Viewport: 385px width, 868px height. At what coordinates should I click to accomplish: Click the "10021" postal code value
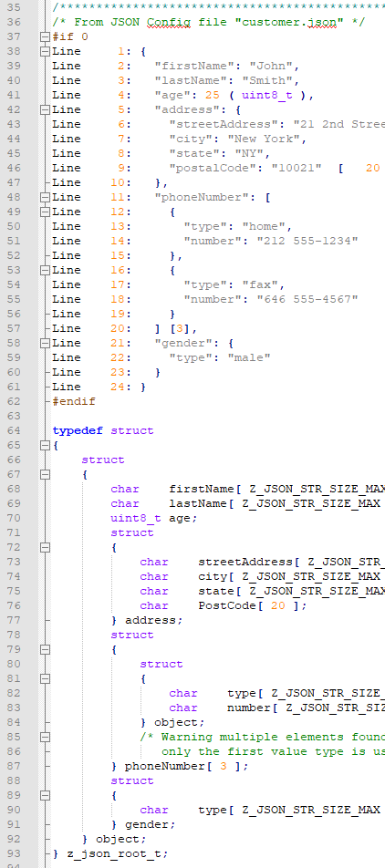296,168
